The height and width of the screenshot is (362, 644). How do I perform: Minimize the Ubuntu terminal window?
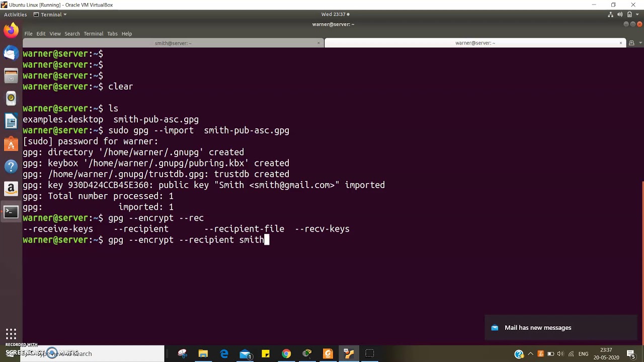[x=626, y=24]
